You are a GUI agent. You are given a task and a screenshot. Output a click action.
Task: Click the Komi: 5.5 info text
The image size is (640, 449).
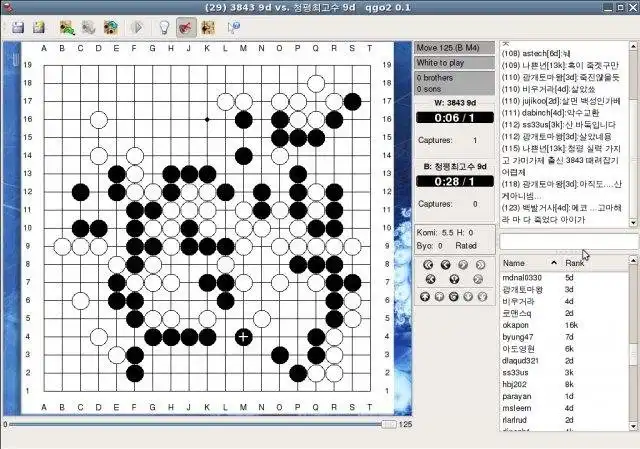pos(435,233)
